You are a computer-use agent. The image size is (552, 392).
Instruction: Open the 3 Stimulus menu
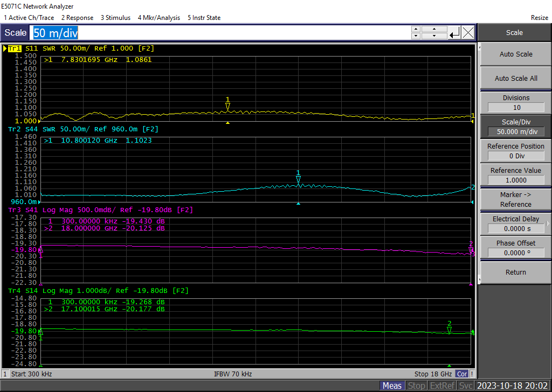pyautogui.click(x=115, y=18)
